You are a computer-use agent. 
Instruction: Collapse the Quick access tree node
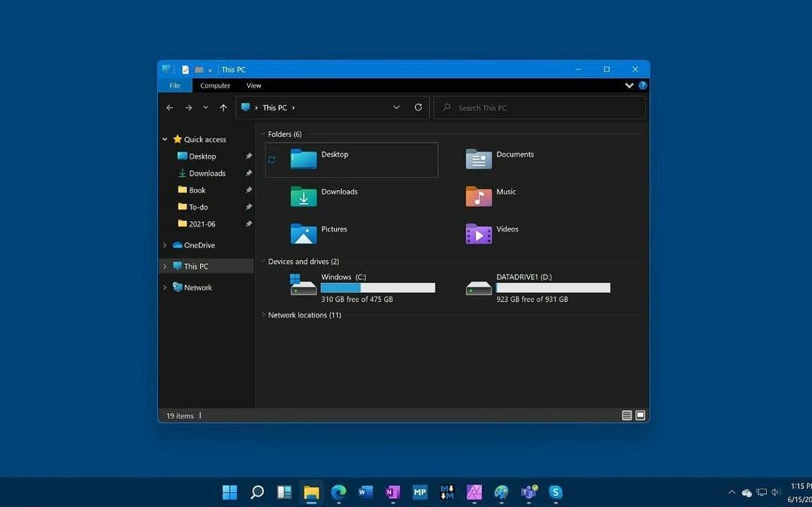click(x=165, y=139)
